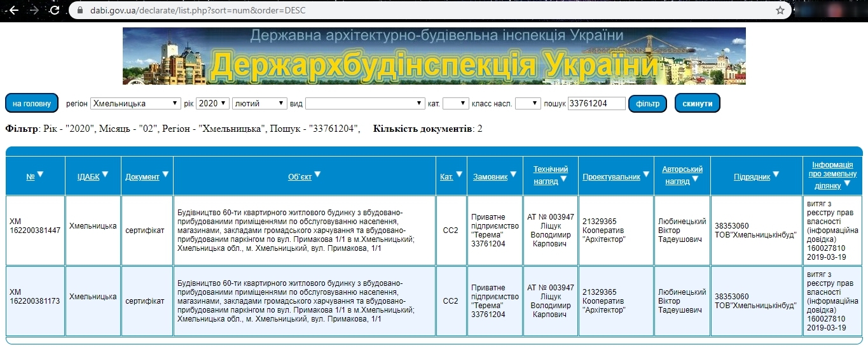Click sort arrow next to Технічний нагляд

[563, 179]
